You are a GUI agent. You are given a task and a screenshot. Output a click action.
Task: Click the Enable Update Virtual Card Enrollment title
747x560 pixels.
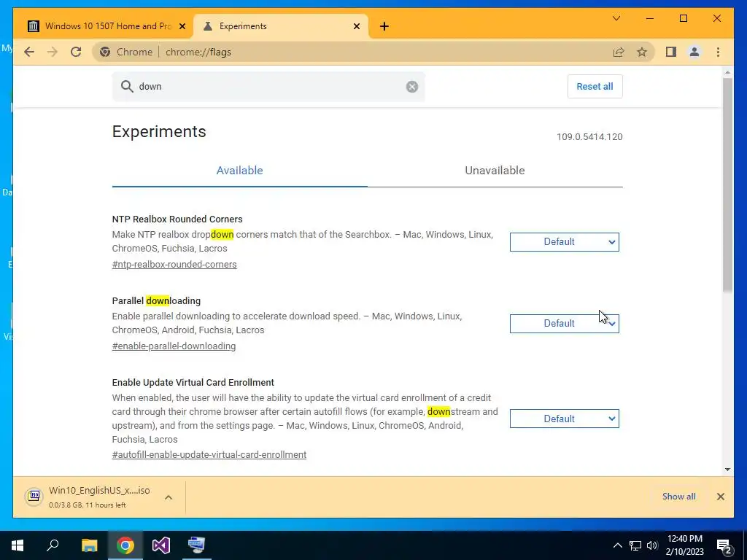[x=193, y=382]
